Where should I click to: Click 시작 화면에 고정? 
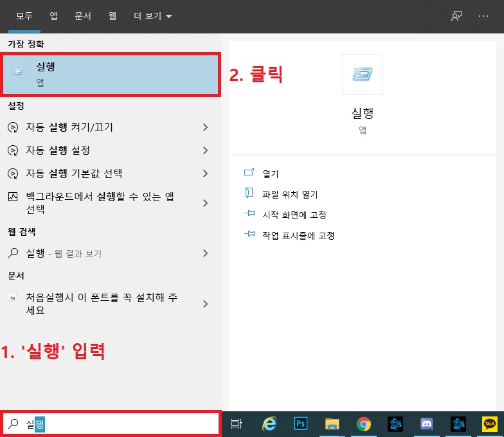point(294,215)
